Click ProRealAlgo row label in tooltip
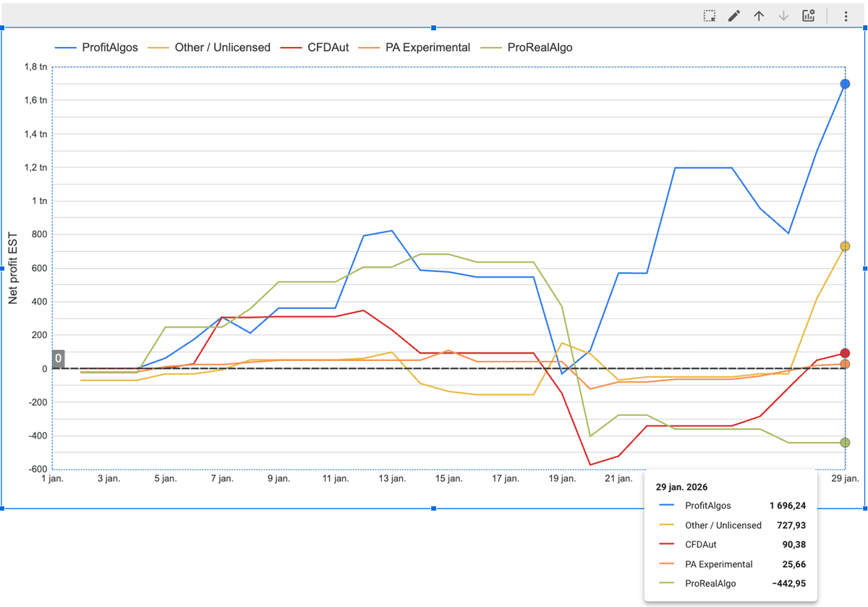 pyautogui.click(x=710, y=584)
